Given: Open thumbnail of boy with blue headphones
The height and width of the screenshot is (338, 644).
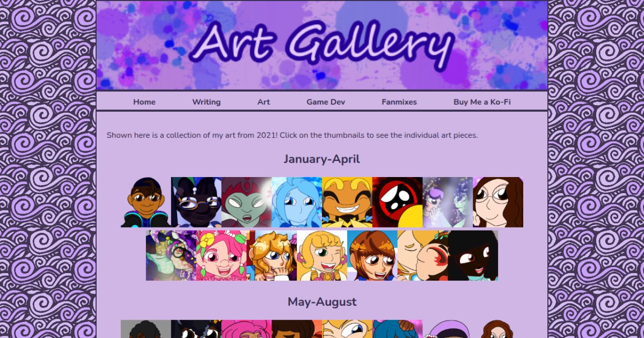Looking at the screenshot, I should pyautogui.click(x=146, y=202).
